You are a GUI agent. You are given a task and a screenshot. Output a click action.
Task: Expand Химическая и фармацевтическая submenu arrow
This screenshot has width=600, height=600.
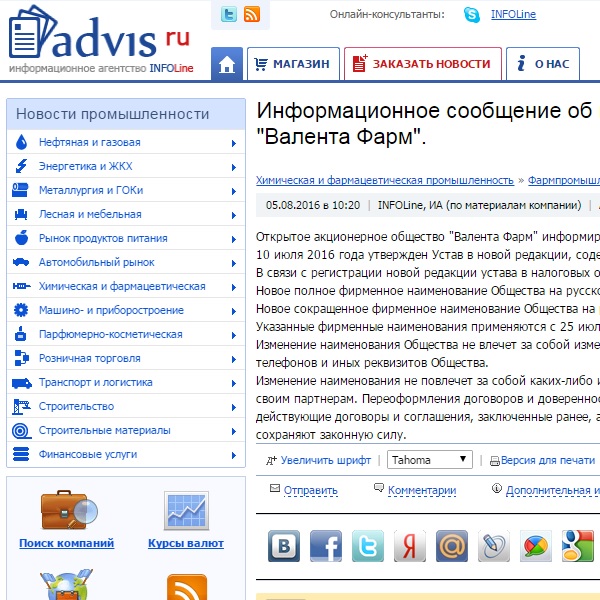pos(234,287)
